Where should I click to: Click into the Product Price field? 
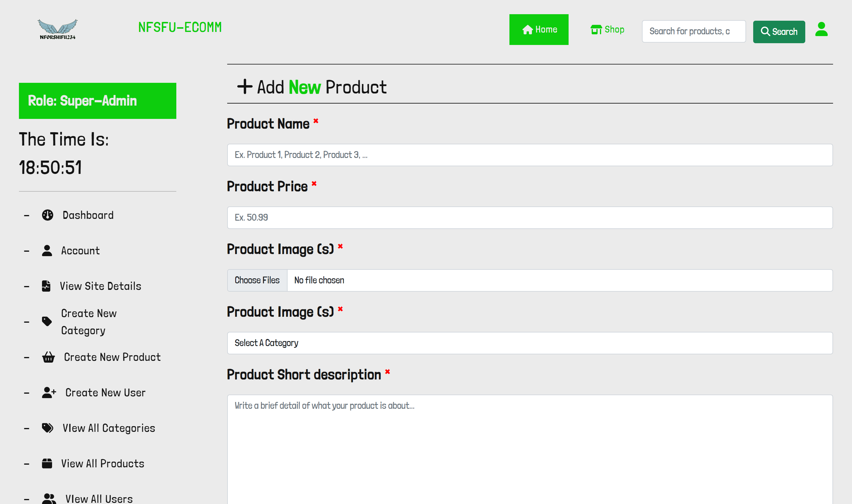click(530, 218)
